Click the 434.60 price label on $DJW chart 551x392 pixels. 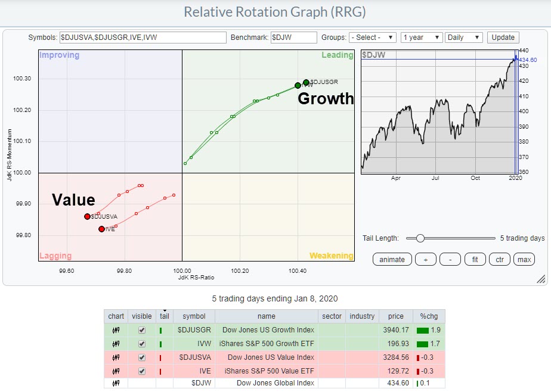click(x=528, y=60)
